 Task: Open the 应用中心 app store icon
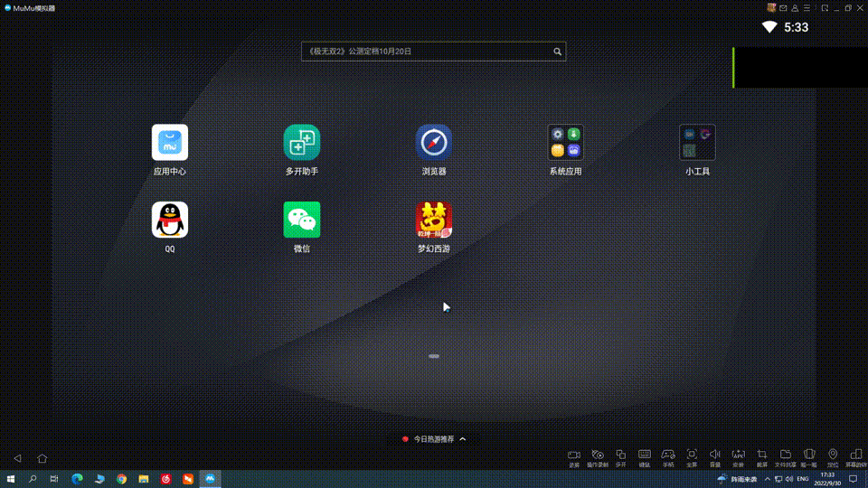coord(169,142)
